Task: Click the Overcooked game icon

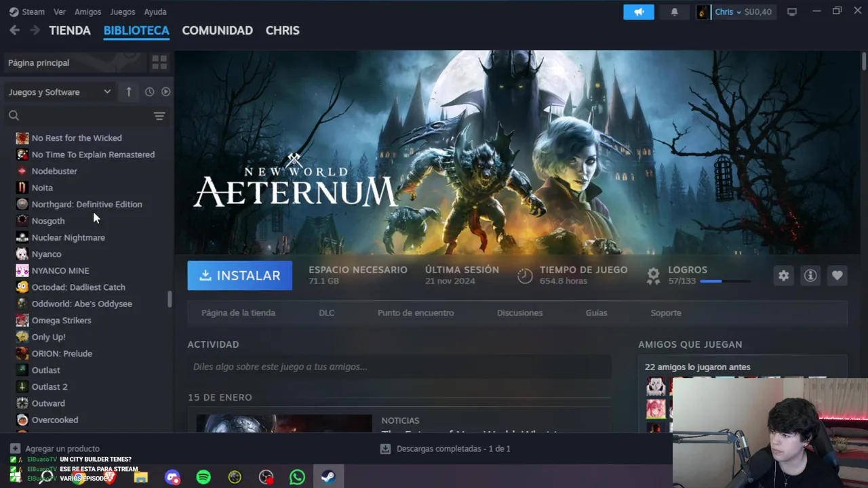Action: [22, 420]
